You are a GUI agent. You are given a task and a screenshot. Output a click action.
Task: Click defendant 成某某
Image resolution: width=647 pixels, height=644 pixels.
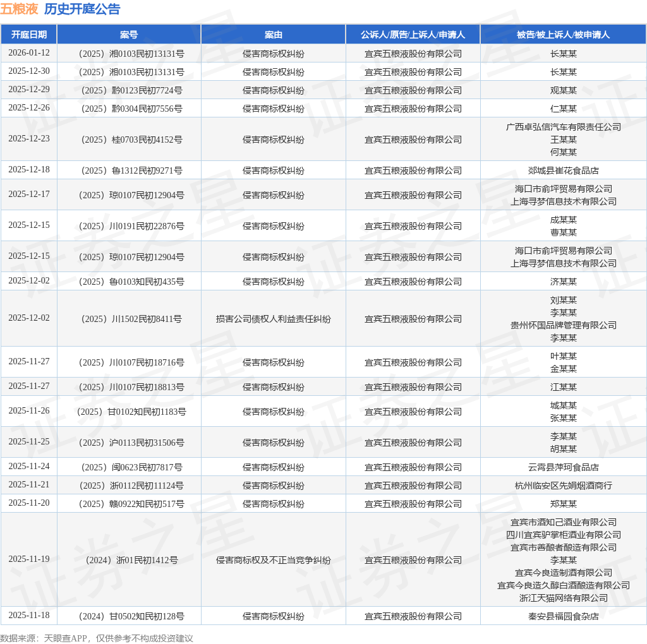tap(563, 220)
